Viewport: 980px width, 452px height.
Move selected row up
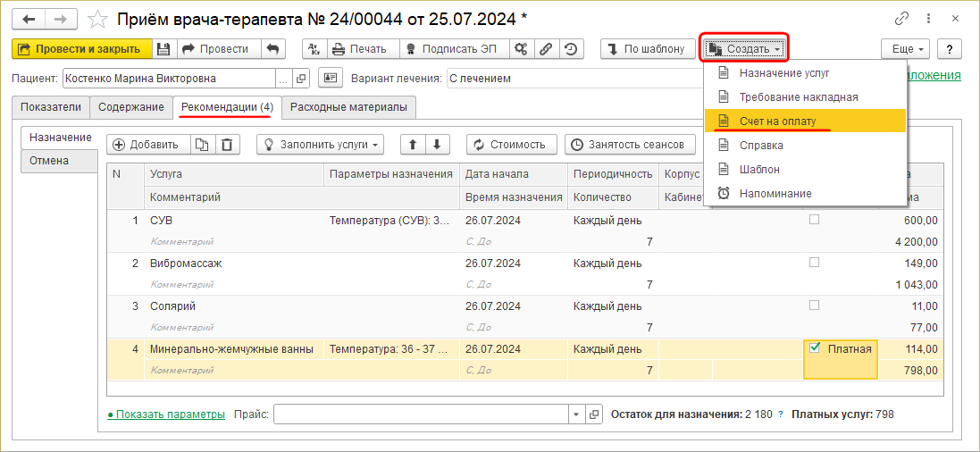coord(412,145)
